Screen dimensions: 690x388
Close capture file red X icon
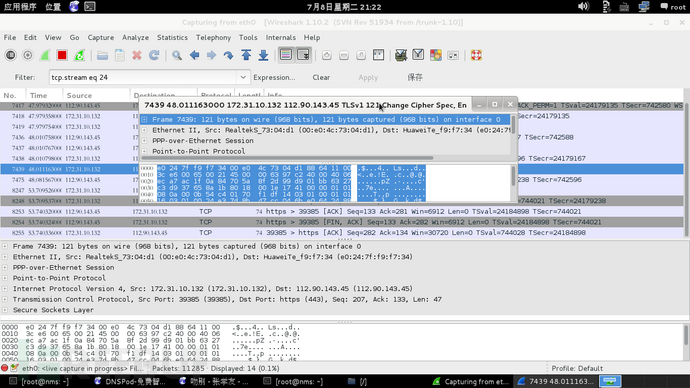tap(137, 55)
